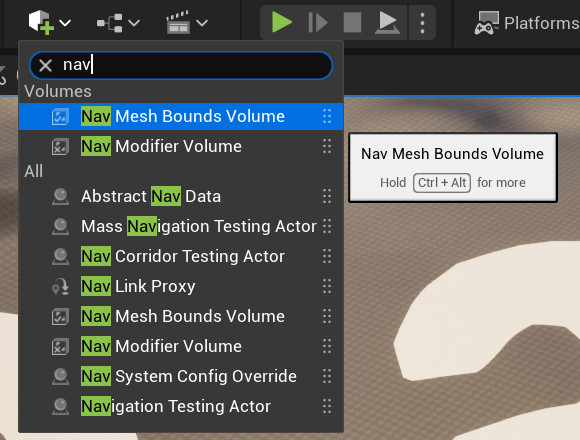580x440 pixels.
Task: Expand the Blueprints dropdown arrow
Action: 134,23
